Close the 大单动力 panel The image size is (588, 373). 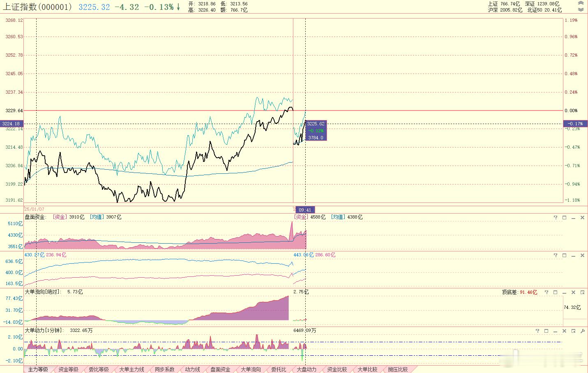[564, 331]
